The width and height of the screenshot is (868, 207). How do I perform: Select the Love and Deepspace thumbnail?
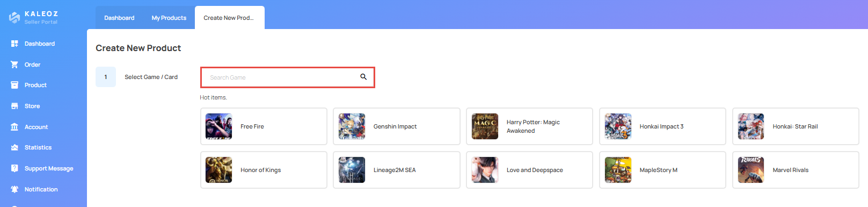pyautogui.click(x=485, y=170)
